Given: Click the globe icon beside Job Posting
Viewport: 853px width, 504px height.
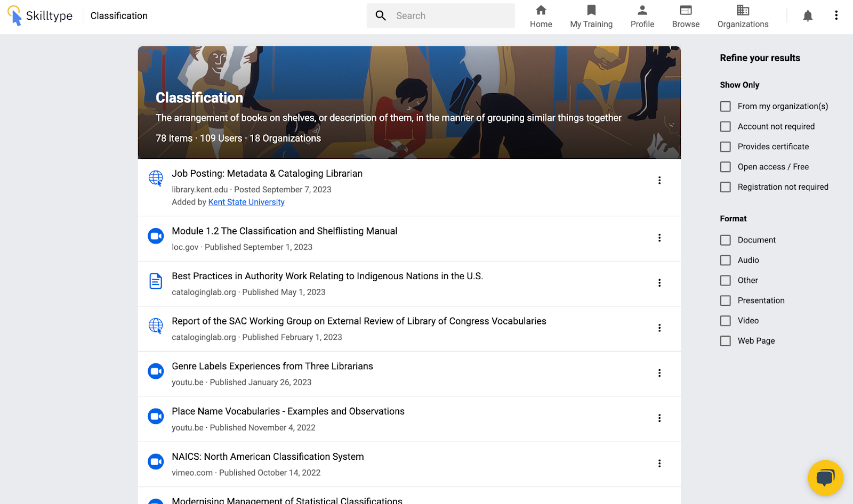Looking at the screenshot, I should [x=156, y=178].
